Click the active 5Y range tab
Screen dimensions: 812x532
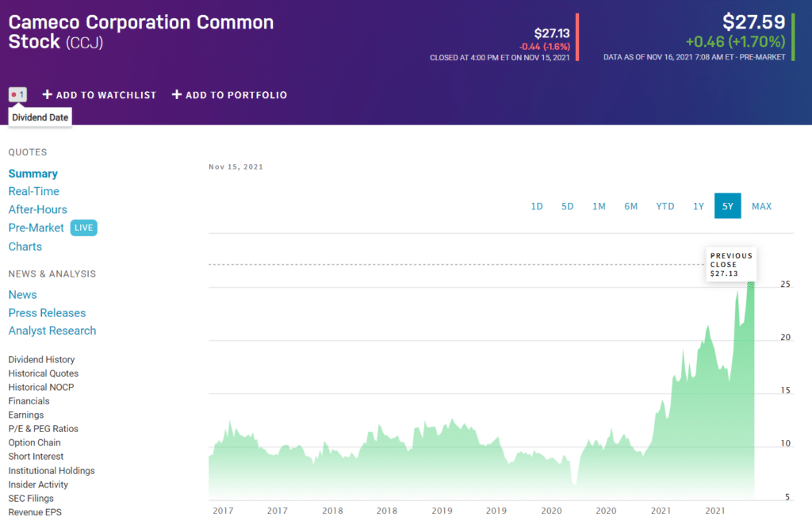click(x=728, y=205)
